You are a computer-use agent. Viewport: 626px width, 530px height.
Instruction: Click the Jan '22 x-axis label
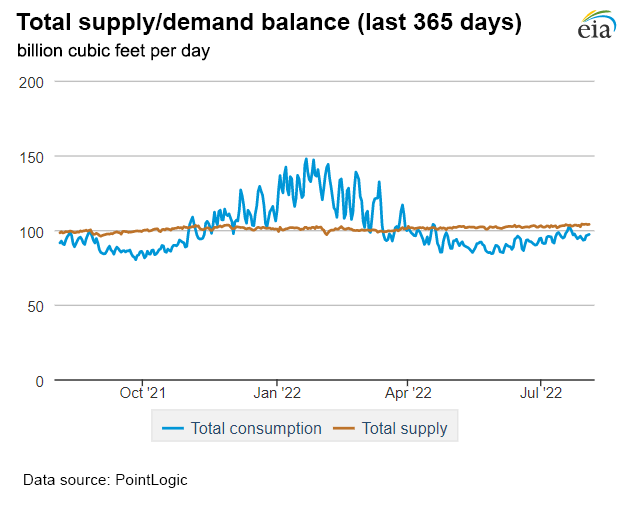[x=277, y=393]
